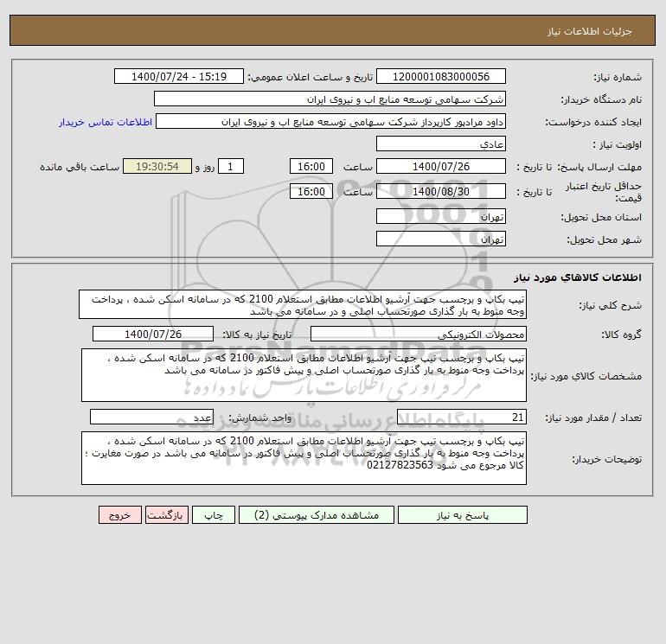Click the استان محل تحویل label
Viewport: 666px width, 644px height.
point(601,217)
